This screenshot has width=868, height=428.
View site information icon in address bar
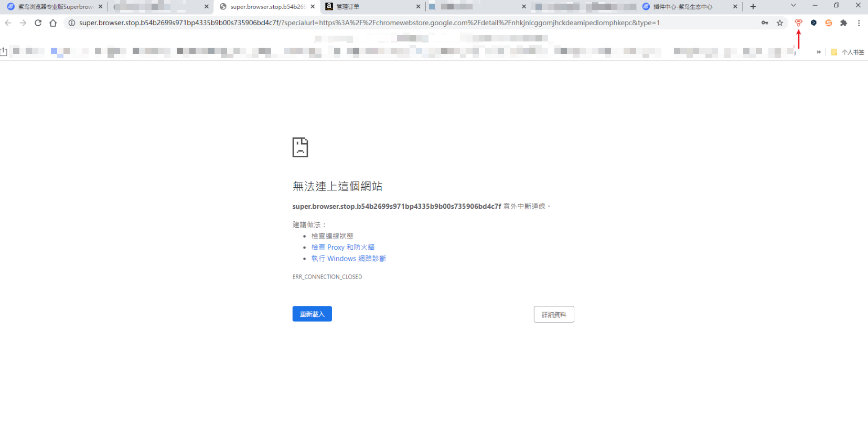72,23
